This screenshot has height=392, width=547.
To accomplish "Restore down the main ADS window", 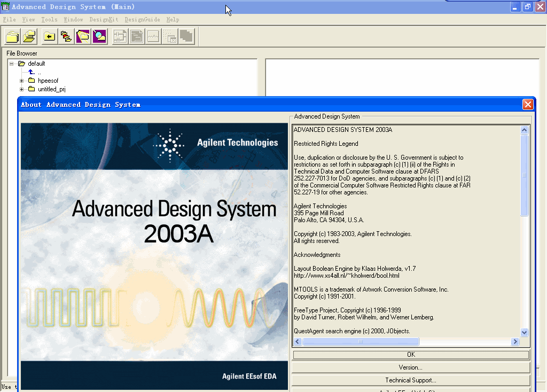I will click(x=527, y=6).
